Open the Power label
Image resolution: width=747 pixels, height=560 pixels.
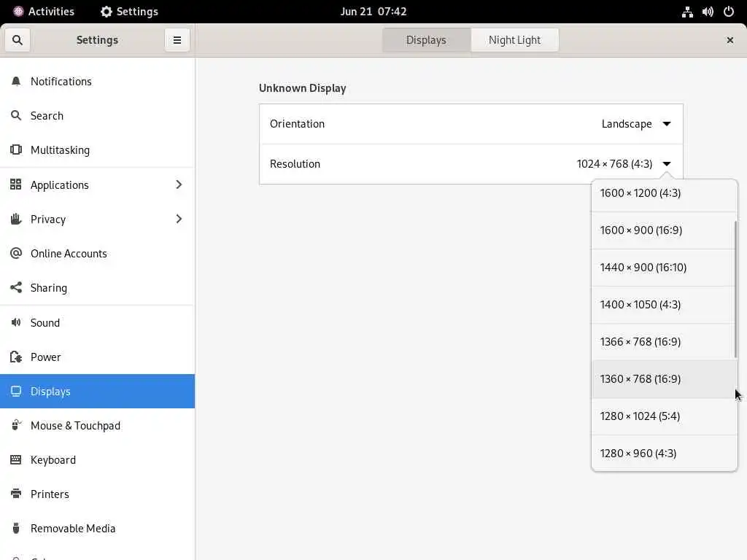(x=46, y=357)
